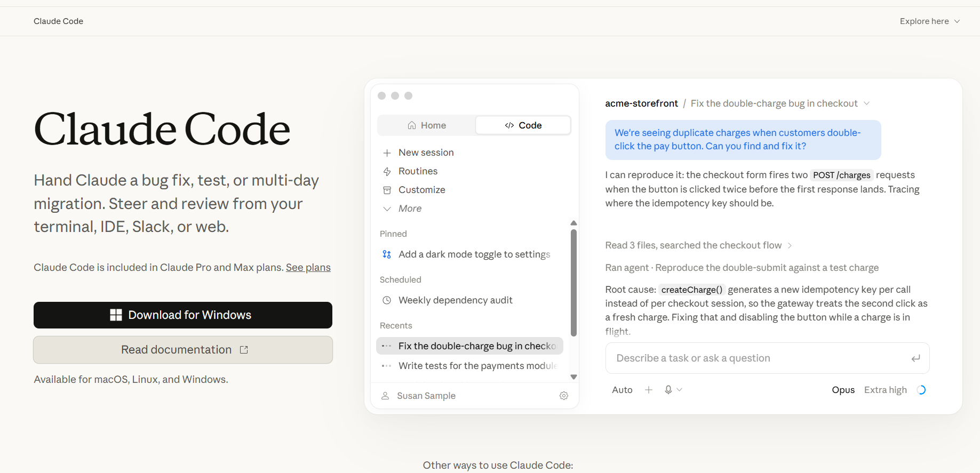The height and width of the screenshot is (473, 980).
Task: Click the Susan Sample account name
Action: tap(426, 396)
